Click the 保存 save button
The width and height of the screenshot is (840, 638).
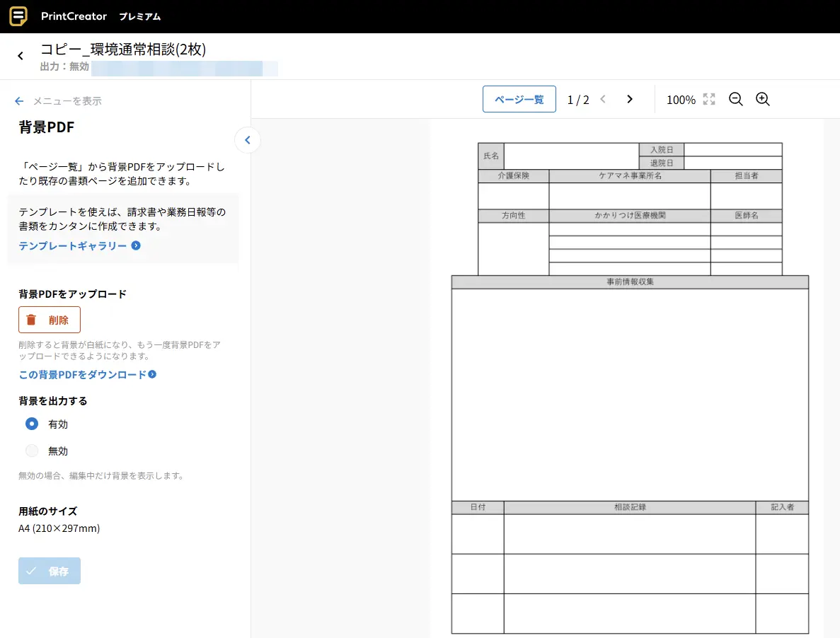coord(50,571)
